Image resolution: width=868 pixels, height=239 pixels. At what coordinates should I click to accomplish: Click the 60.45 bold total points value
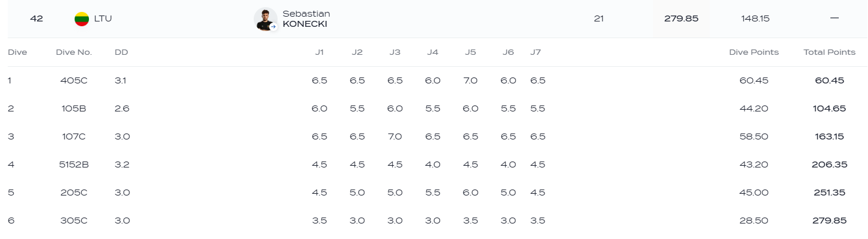click(829, 80)
